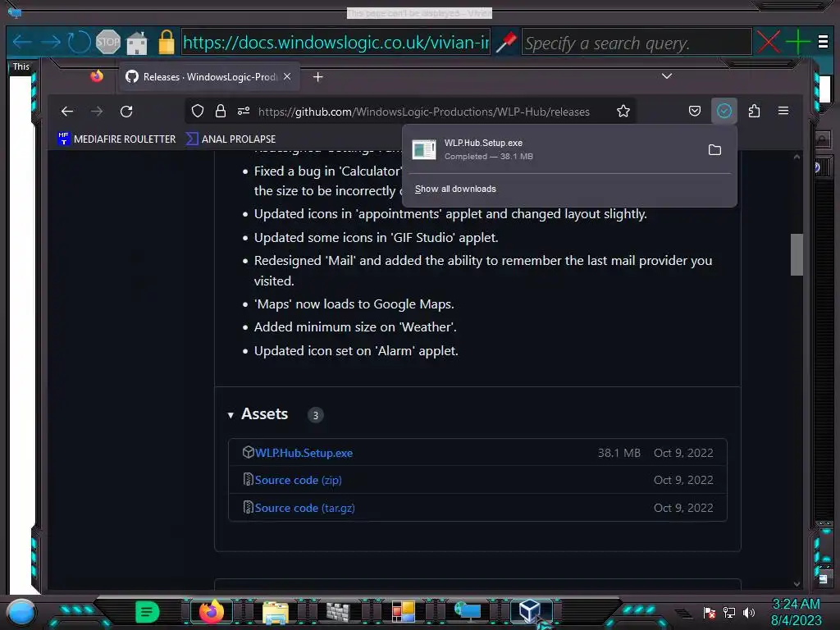This screenshot has width=840, height=630.
Task: Reload the GitHub page in Firefox
Action: 126,112
